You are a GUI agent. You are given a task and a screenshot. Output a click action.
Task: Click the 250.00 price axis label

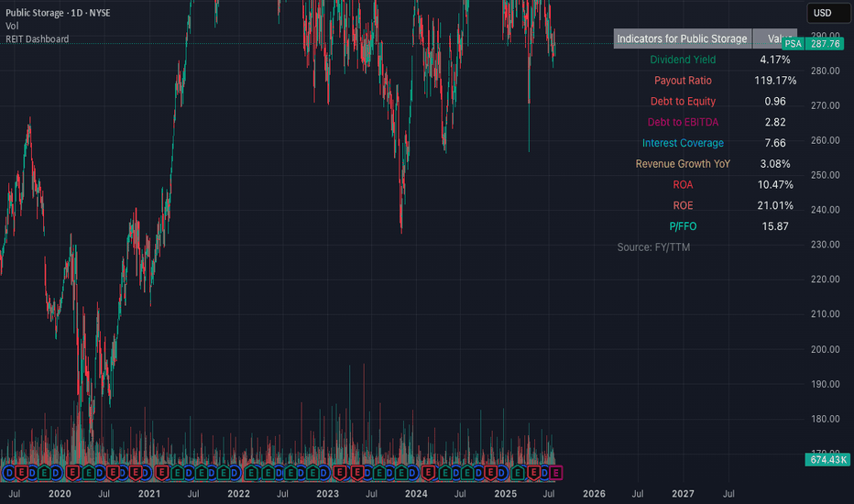825,175
